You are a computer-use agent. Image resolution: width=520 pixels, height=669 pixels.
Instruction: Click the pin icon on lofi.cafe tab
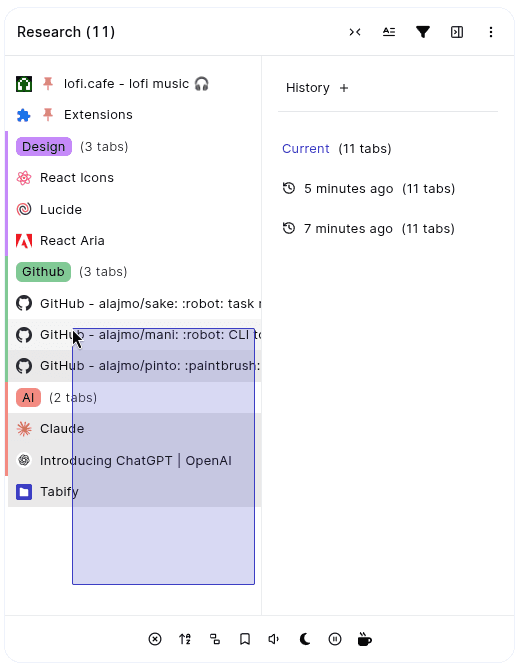coord(48,84)
